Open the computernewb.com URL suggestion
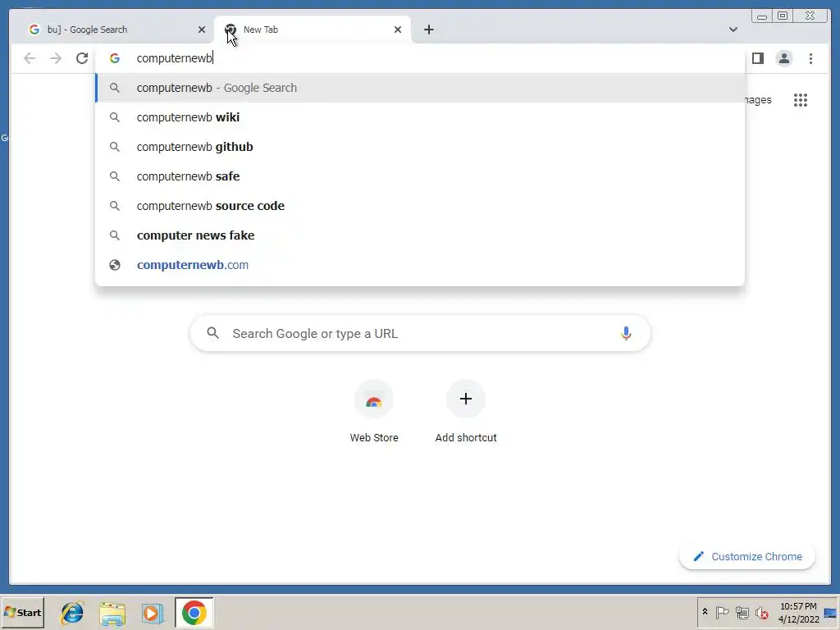 (420, 265)
